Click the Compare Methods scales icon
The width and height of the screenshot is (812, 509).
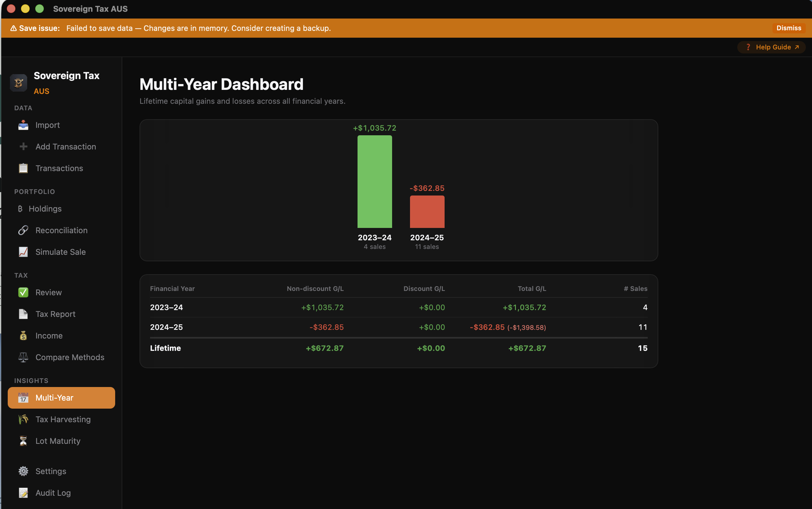[x=23, y=357]
